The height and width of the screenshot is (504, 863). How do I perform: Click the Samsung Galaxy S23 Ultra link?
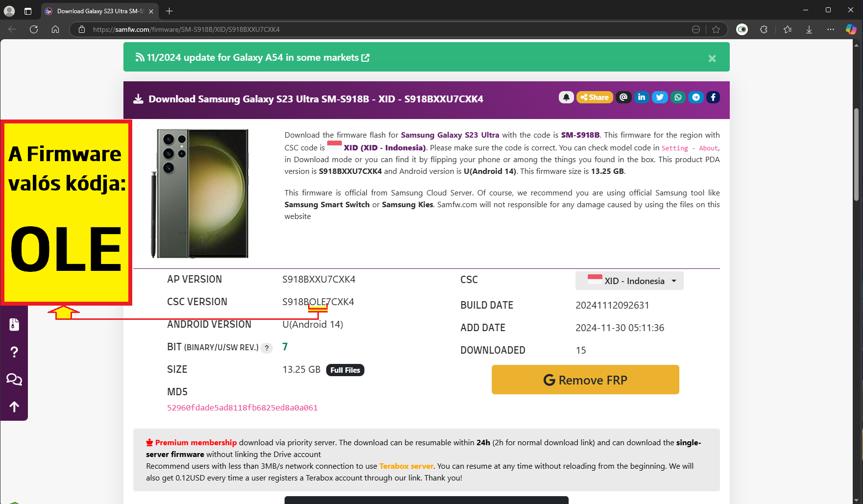tap(450, 135)
